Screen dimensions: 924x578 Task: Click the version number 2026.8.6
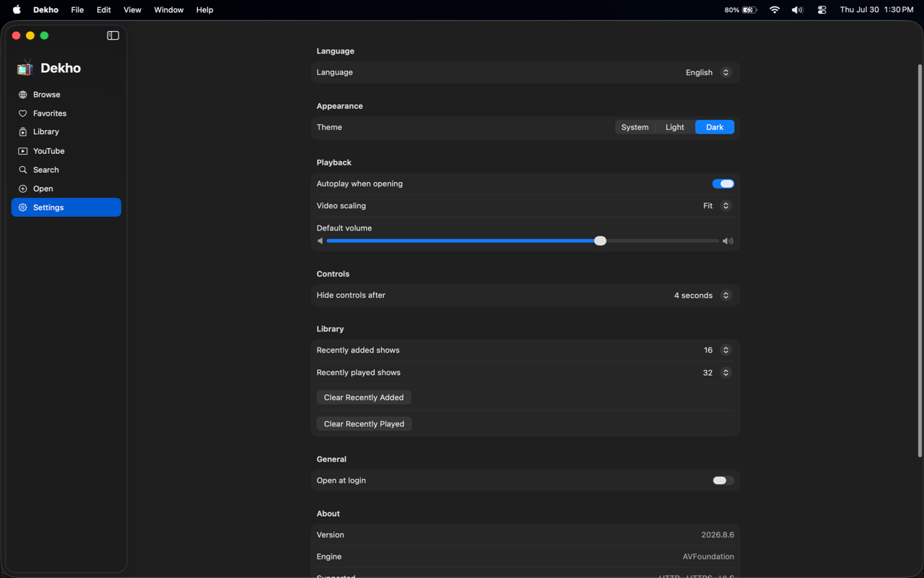tap(718, 535)
